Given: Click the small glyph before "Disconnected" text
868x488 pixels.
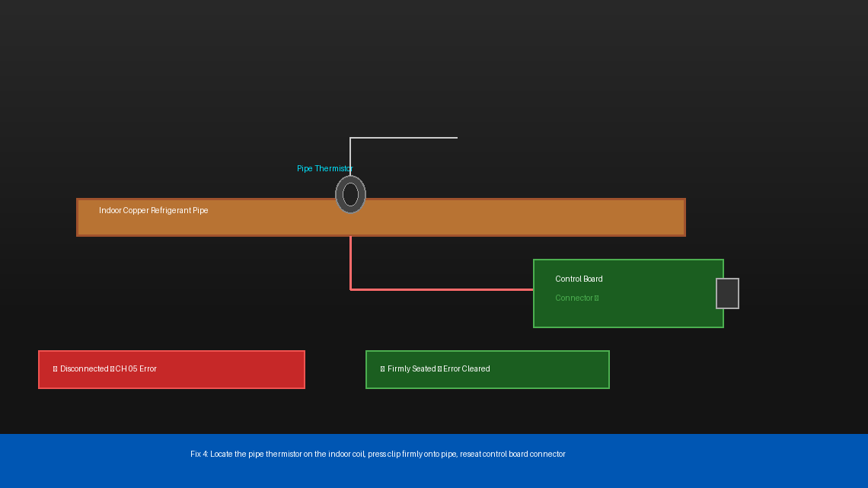Looking at the screenshot, I should 55,369.
